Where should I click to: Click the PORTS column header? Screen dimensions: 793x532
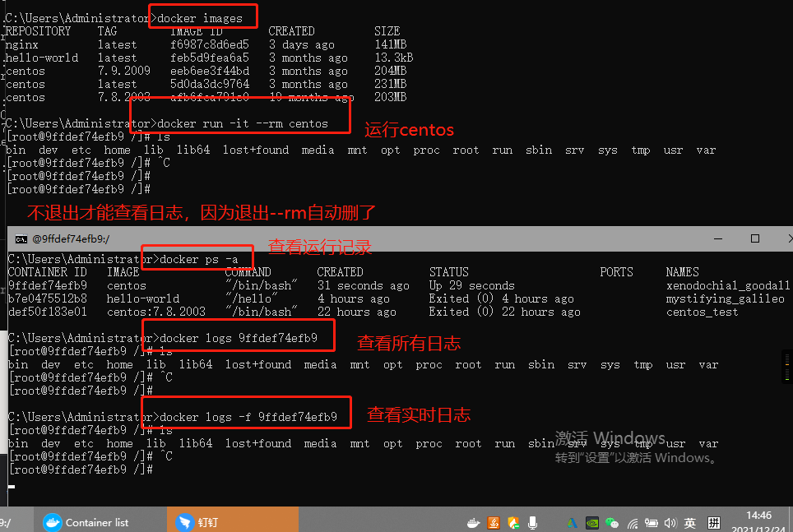pyautogui.click(x=616, y=272)
